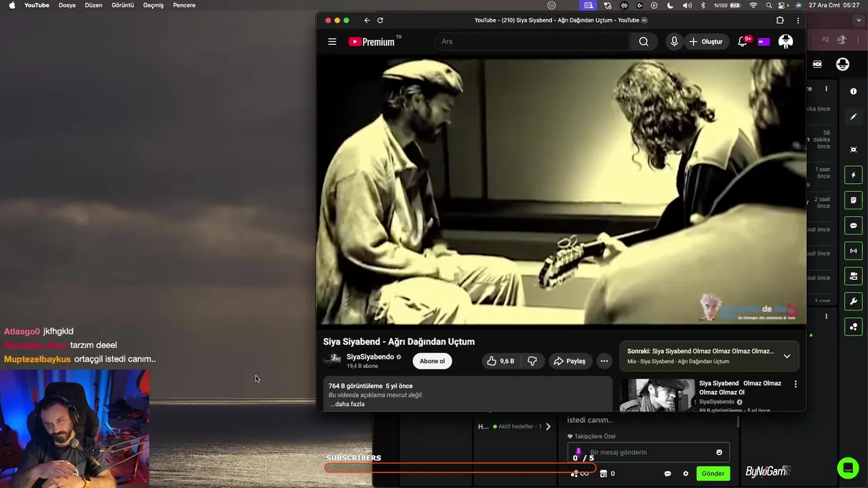Click the YouTube search magnifier button

coord(644,41)
